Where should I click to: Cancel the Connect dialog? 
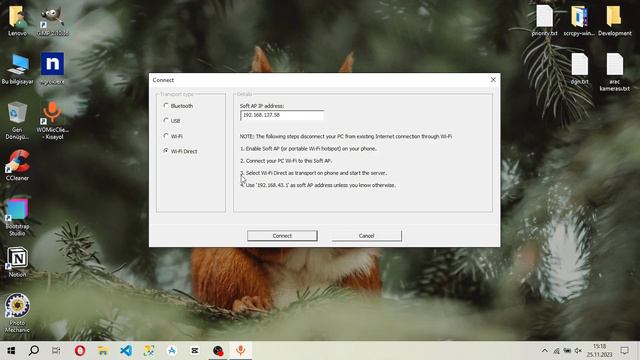click(x=367, y=236)
